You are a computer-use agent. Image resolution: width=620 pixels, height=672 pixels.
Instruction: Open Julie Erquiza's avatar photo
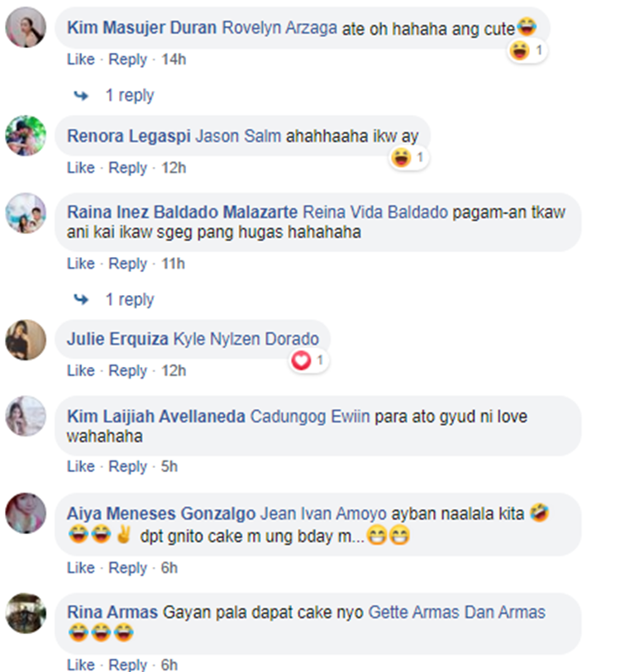tap(26, 340)
